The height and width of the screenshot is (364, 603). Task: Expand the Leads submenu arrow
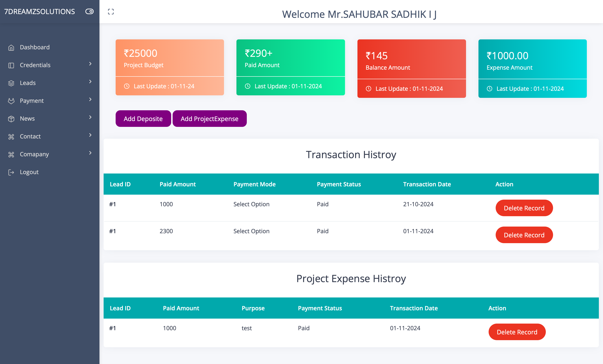(90, 81)
